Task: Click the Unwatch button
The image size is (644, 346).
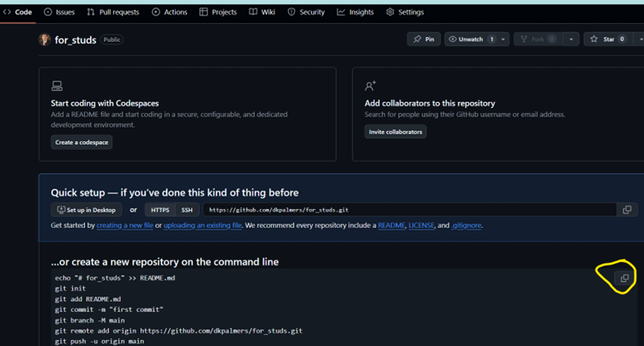Action: 471,39
